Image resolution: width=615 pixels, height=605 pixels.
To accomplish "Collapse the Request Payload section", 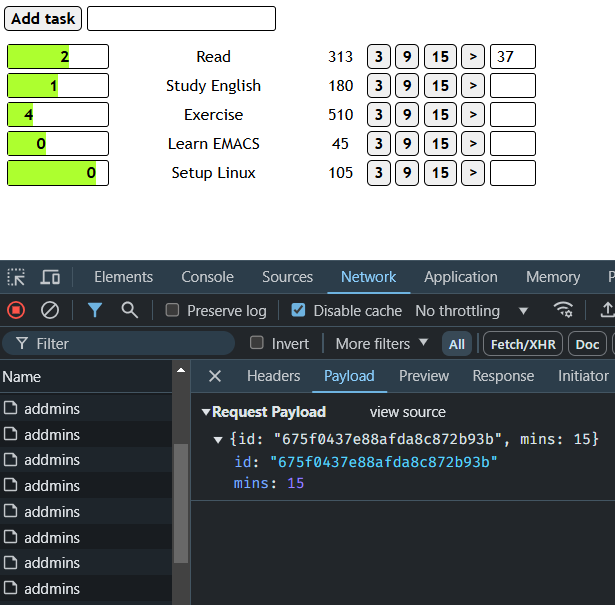I will coord(206,412).
